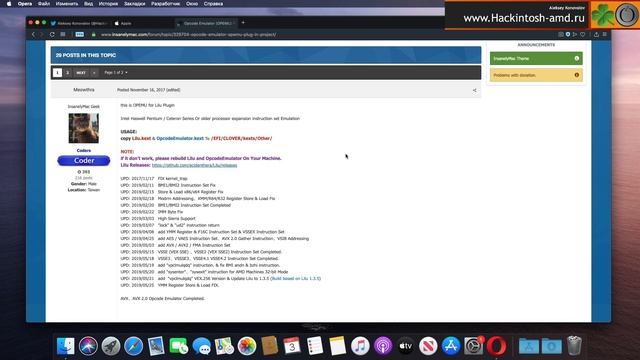Open Safari from the Dock

point(133,346)
